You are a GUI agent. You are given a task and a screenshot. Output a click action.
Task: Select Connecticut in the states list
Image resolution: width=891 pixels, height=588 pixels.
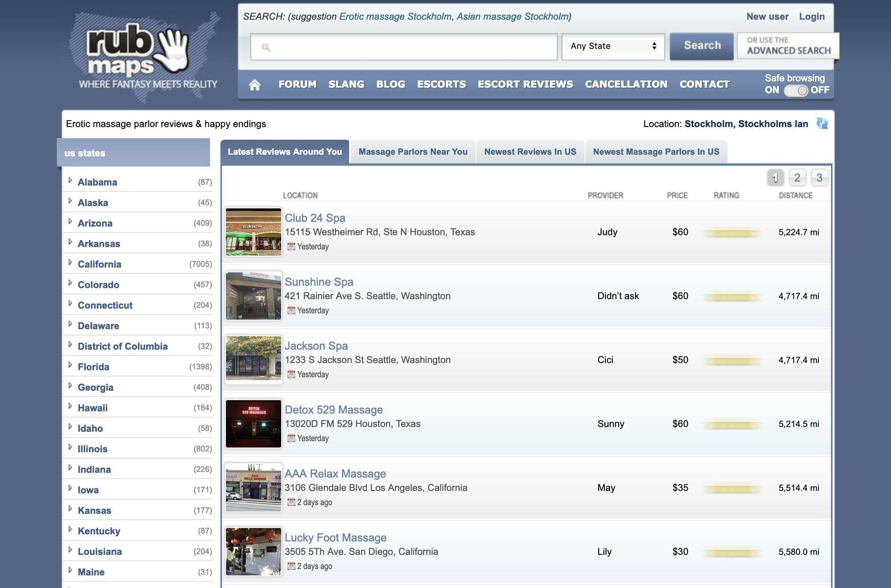click(105, 305)
